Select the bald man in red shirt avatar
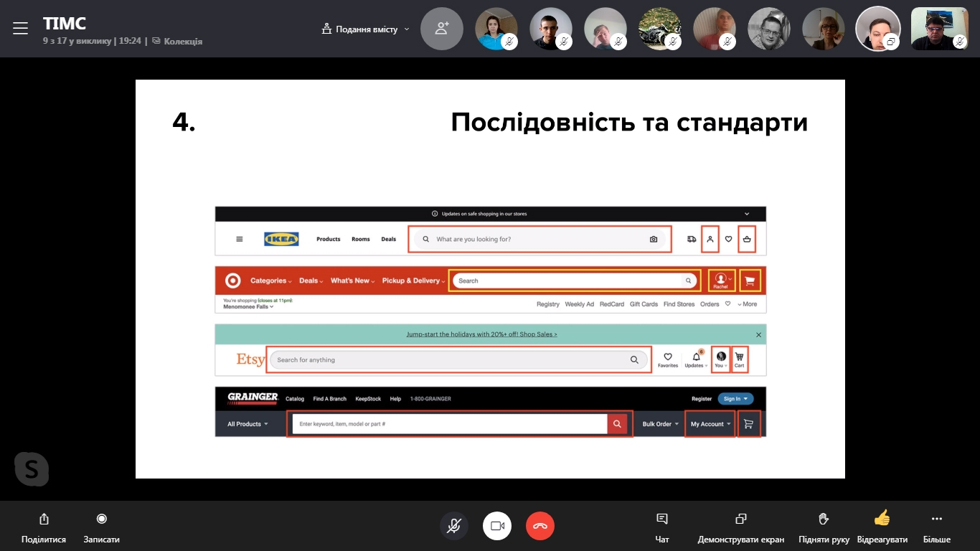This screenshot has width=980, height=551. [x=714, y=29]
